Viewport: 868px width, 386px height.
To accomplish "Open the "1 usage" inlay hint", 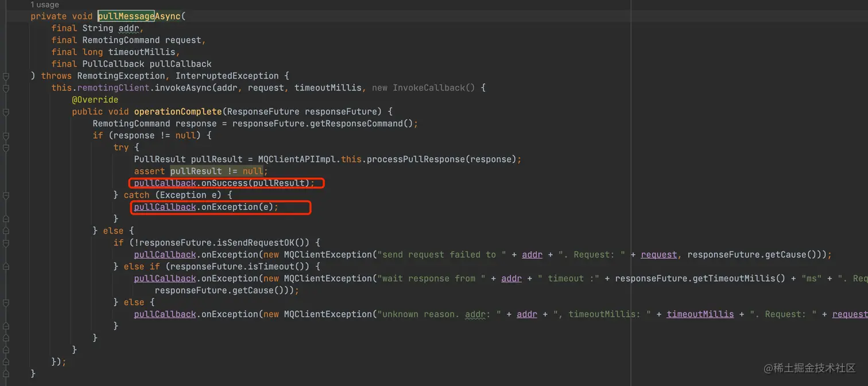I will (x=45, y=5).
